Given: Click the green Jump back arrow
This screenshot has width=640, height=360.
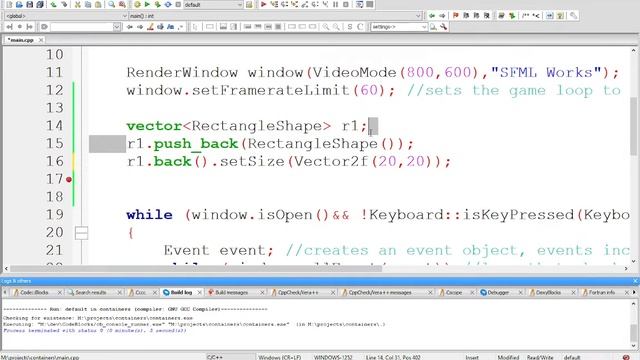Looking at the screenshot, I should click(432, 16).
